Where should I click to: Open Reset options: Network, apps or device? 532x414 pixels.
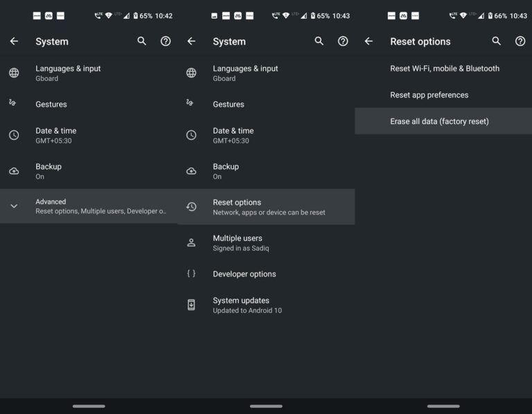268,207
